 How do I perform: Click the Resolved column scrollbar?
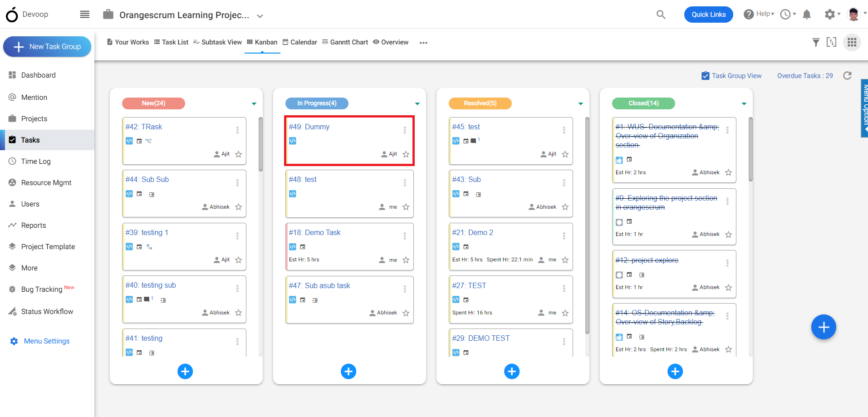point(587,226)
